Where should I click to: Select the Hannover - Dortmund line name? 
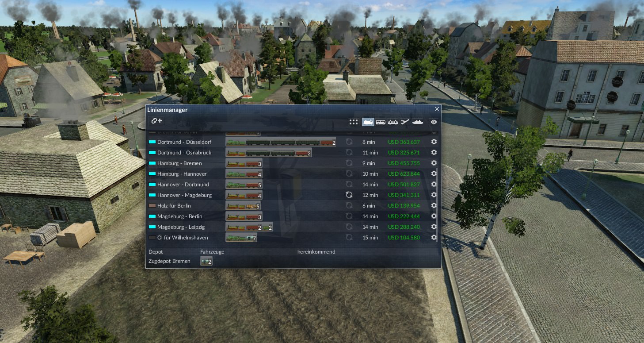coord(183,185)
